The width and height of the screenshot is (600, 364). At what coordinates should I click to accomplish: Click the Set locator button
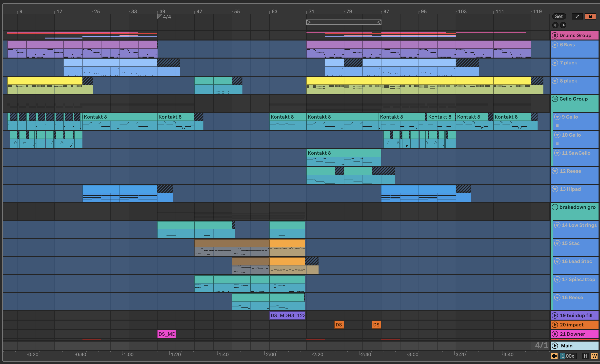coord(559,16)
